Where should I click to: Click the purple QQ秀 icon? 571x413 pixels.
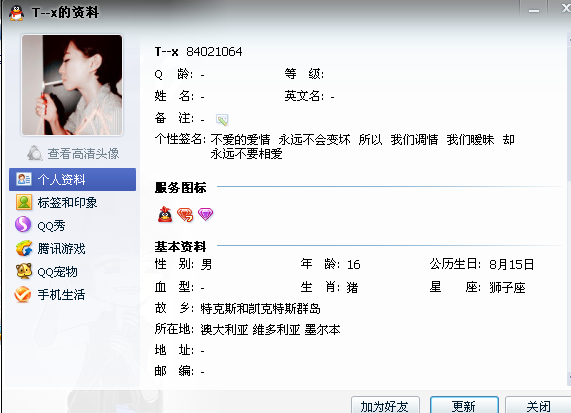pyautogui.click(x=23, y=225)
